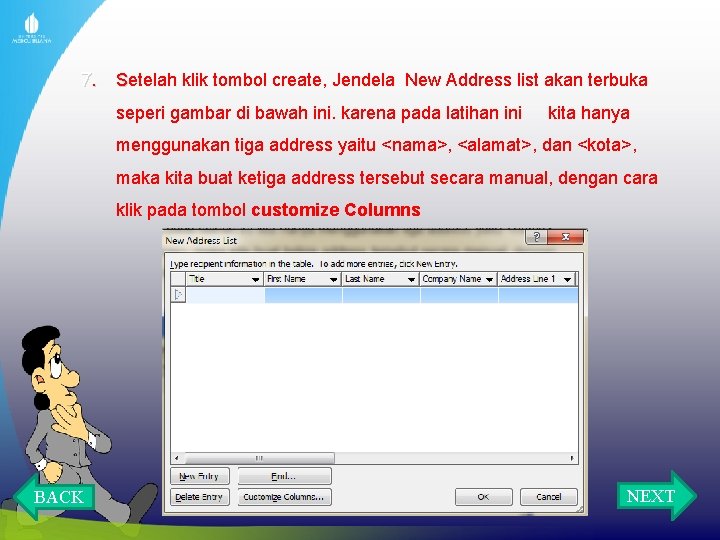The width and height of the screenshot is (720, 540).
Task: Click the New Entry button
Action: point(200,476)
